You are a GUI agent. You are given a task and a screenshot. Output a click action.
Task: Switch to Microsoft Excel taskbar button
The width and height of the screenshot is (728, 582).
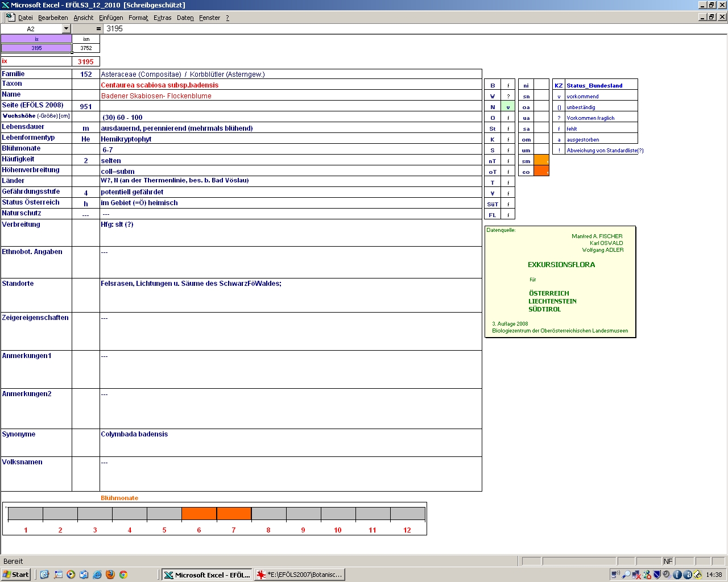207,575
